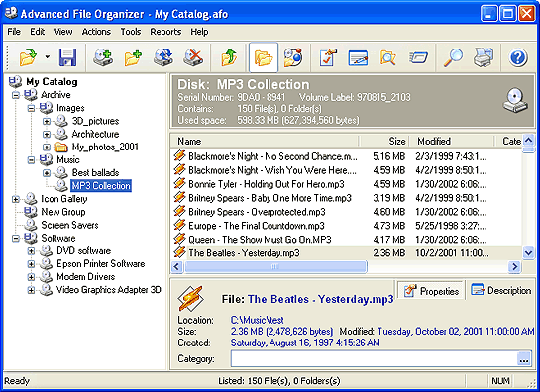The width and height of the screenshot is (540, 392).
Task: Click the horizontal scrollbar thumb
Action: [275, 266]
